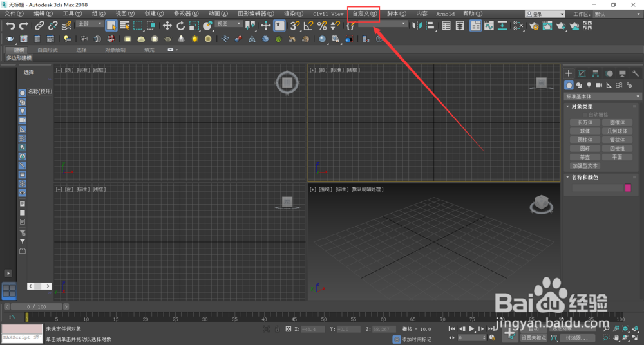Select the Bind to Space Warp tool
This screenshot has width=644, height=345.
[x=66, y=26]
